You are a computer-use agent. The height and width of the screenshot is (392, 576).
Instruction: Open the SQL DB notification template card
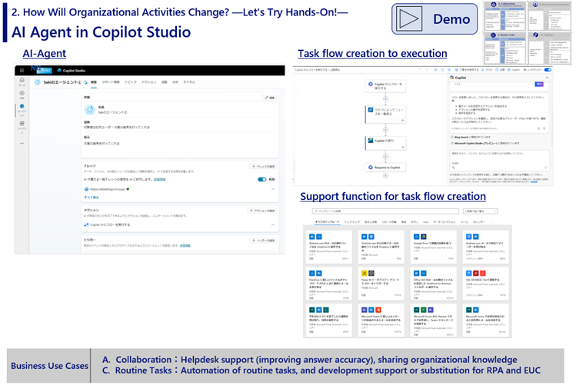coord(486,284)
